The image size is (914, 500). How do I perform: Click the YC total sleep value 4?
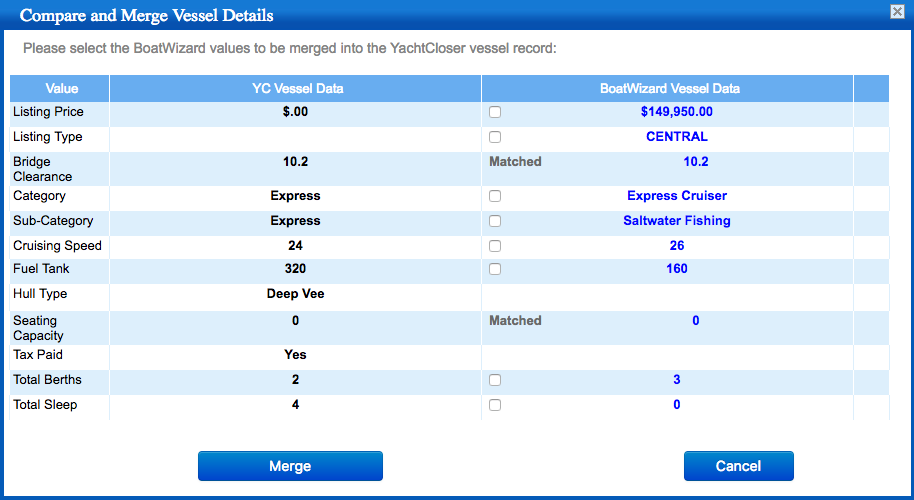click(296, 405)
